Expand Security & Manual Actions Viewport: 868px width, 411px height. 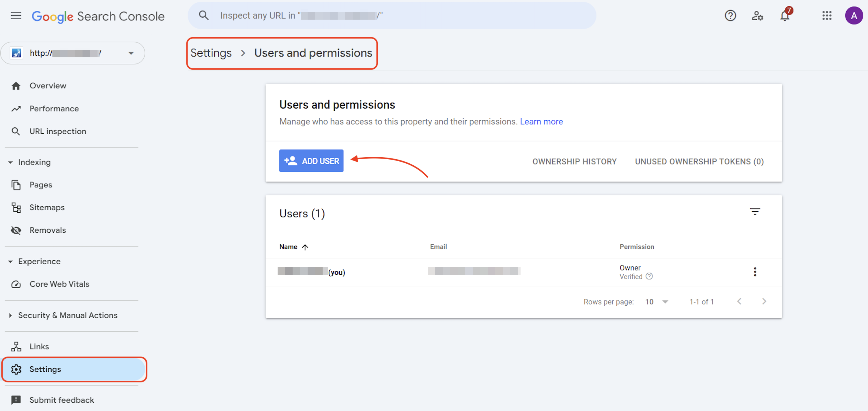[10, 315]
